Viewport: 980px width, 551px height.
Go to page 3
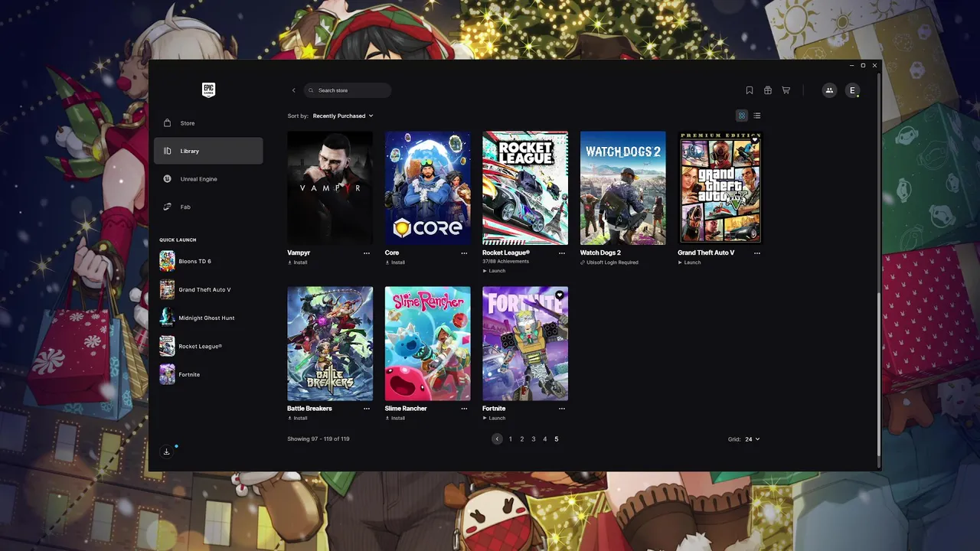point(534,439)
